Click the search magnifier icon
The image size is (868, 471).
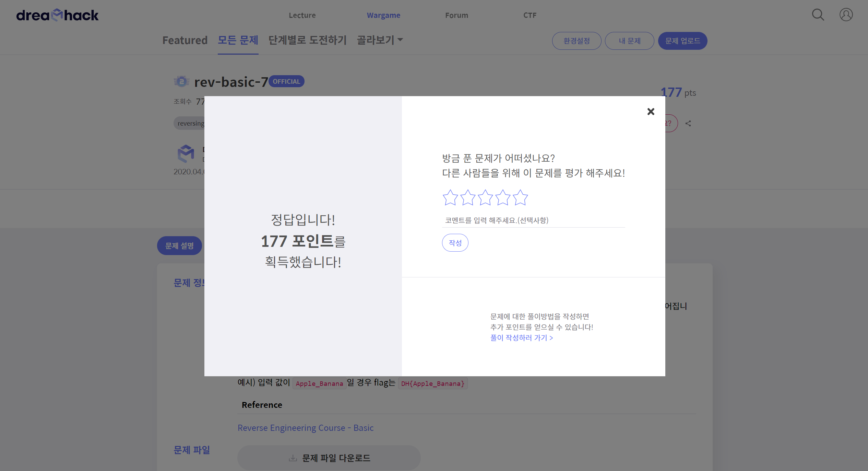818,15
